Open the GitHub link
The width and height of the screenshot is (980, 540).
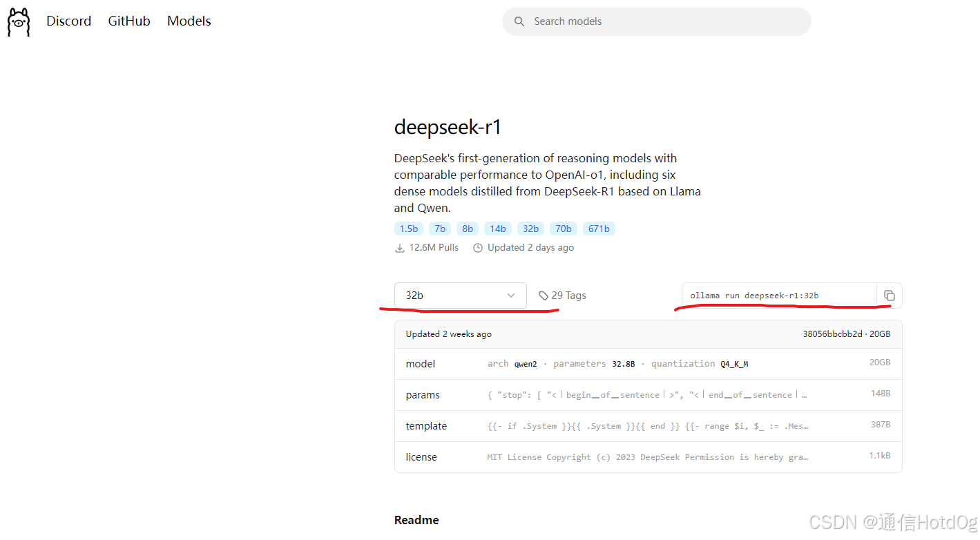pyautogui.click(x=129, y=21)
